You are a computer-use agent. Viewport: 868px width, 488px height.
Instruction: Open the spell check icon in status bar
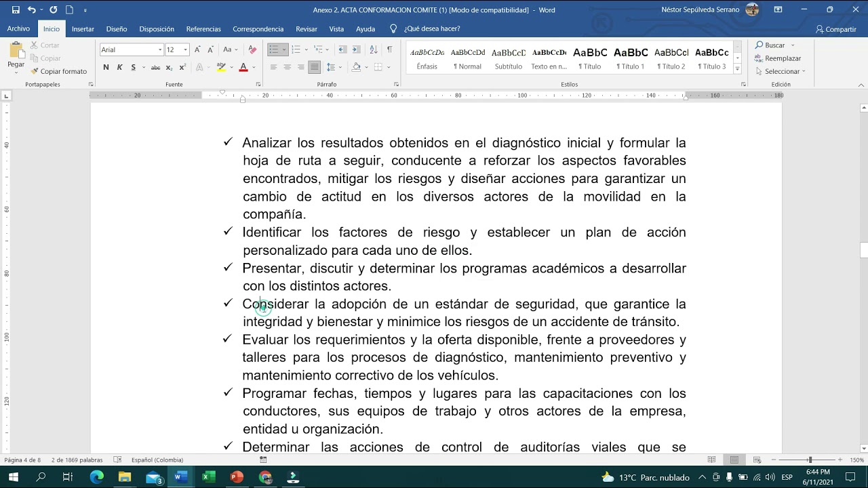[117, 460]
